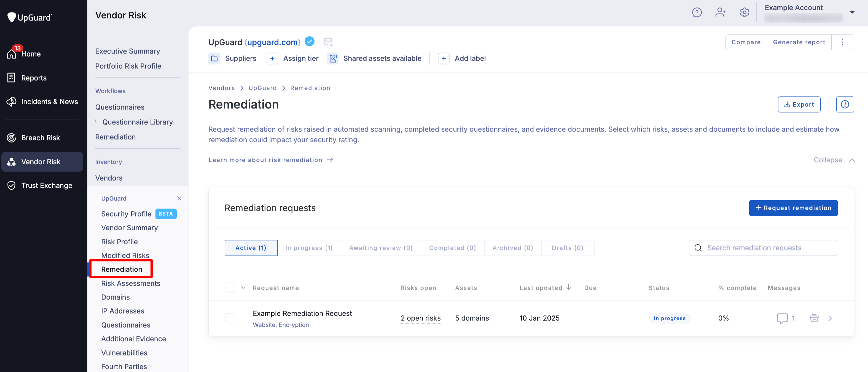Tick the Example Remediation Request checkbox
Screen dimensions: 868x372
click(230, 318)
